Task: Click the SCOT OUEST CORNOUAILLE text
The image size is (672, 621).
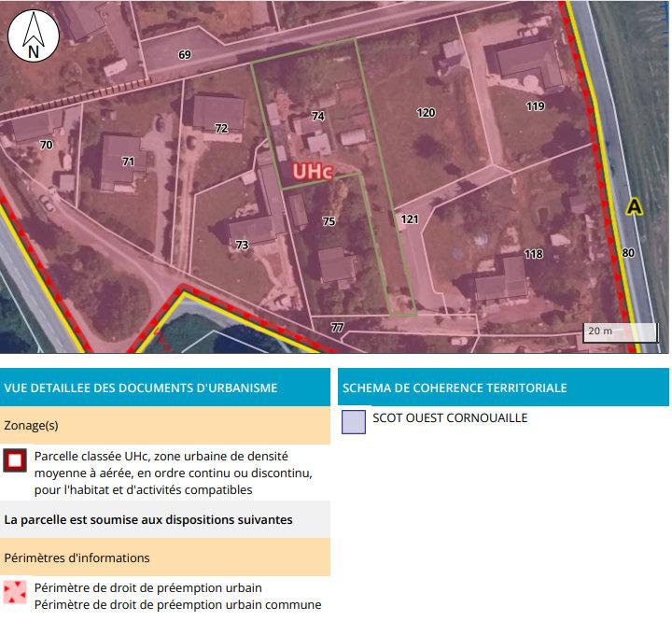Action: (450, 418)
